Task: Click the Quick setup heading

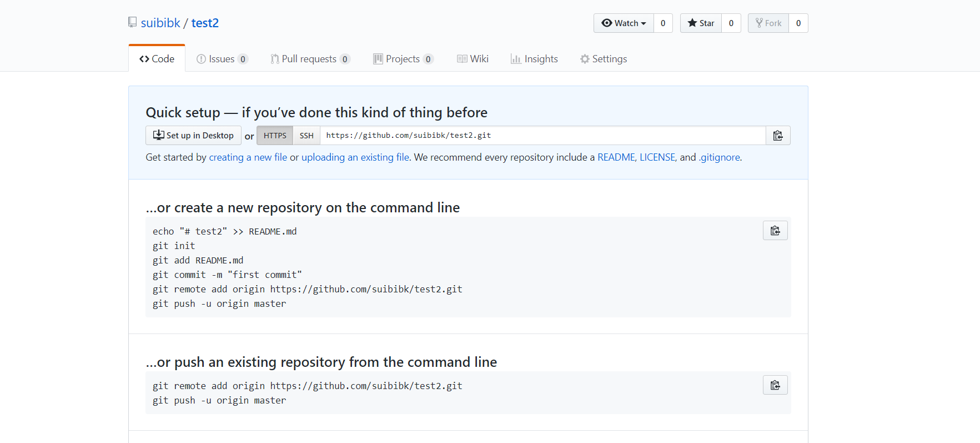Action: click(x=316, y=113)
